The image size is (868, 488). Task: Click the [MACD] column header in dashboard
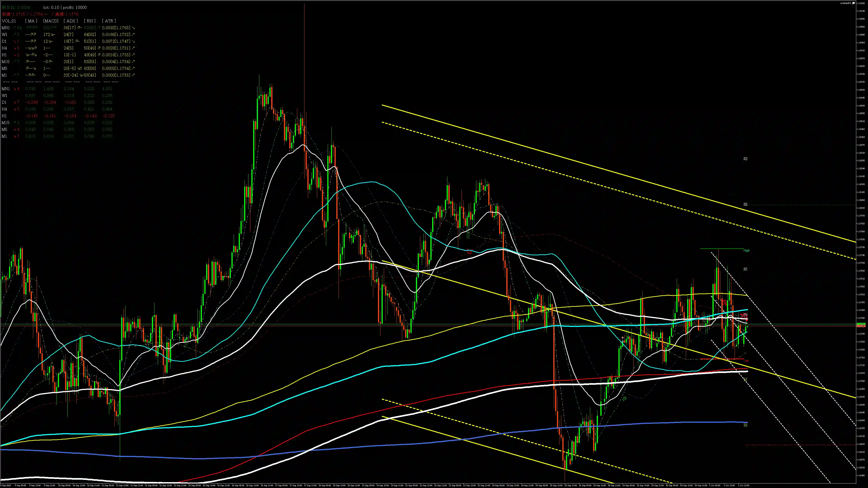pyautogui.click(x=51, y=21)
